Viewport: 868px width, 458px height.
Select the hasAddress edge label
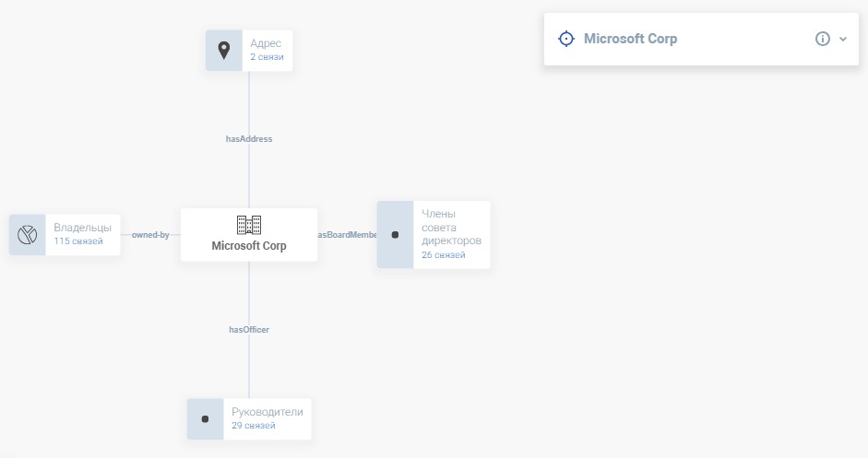[x=249, y=139]
